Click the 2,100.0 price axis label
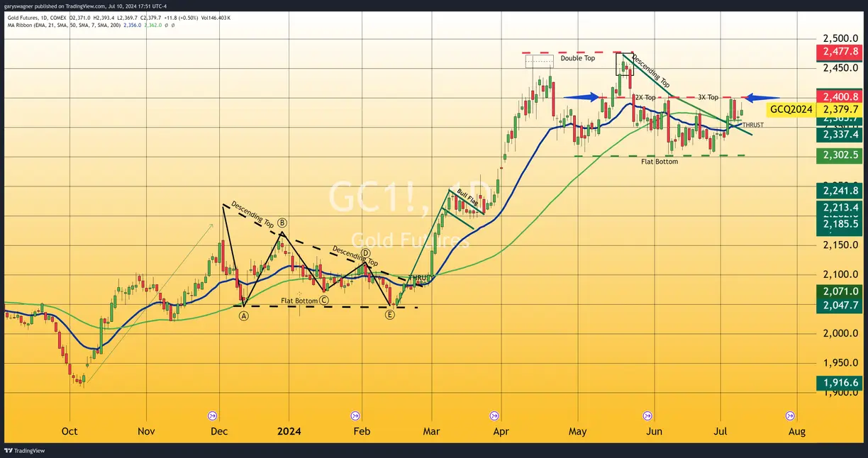 pyautogui.click(x=841, y=275)
